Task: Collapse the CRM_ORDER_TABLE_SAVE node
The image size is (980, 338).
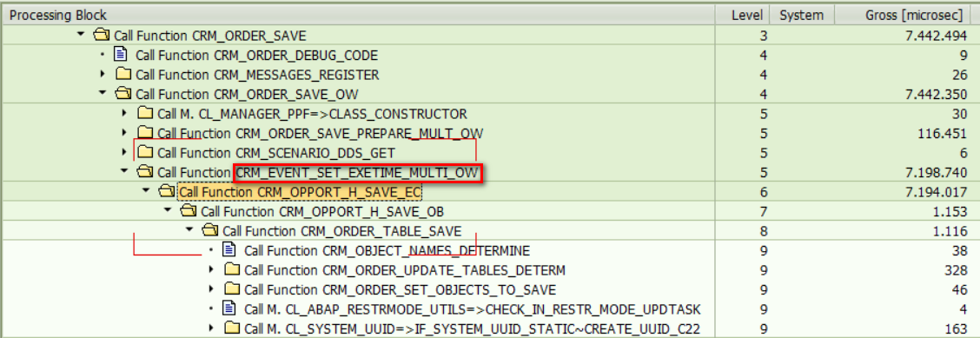Action: tap(189, 230)
